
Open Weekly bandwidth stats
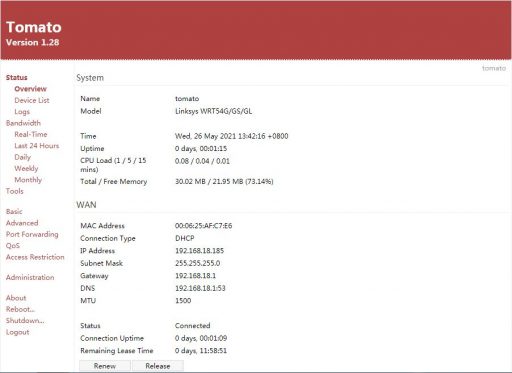tap(26, 168)
